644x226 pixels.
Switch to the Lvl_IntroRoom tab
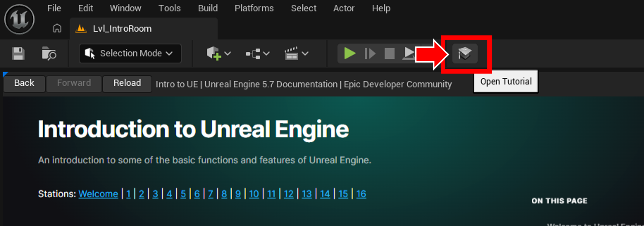point(122,28)
